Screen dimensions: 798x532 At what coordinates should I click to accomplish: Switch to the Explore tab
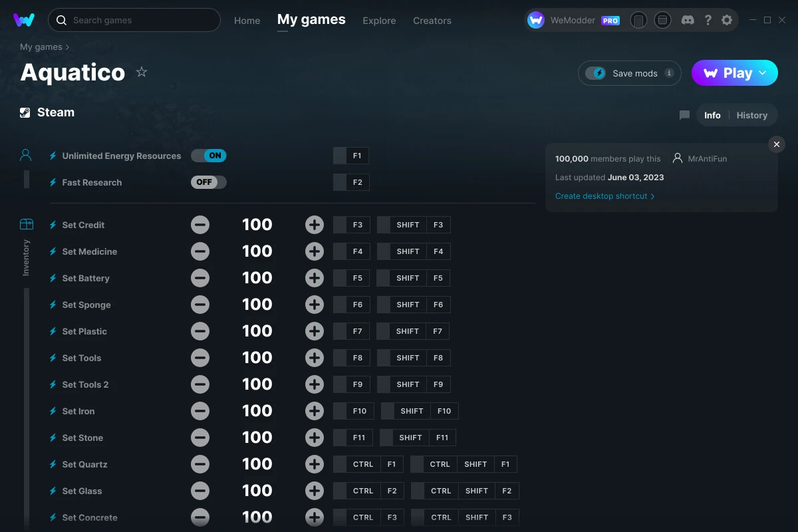[x=379, y=21]
